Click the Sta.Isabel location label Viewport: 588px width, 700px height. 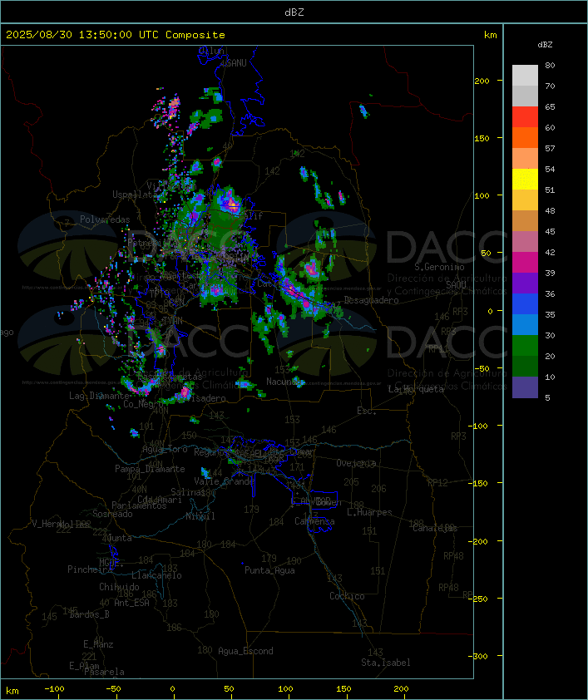pos(386,663)
